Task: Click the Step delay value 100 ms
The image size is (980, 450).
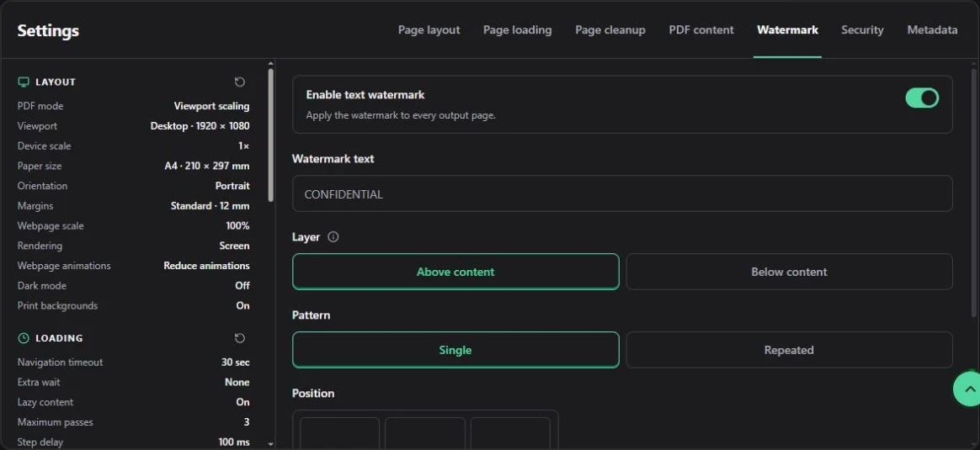Action: click(234, 442)
